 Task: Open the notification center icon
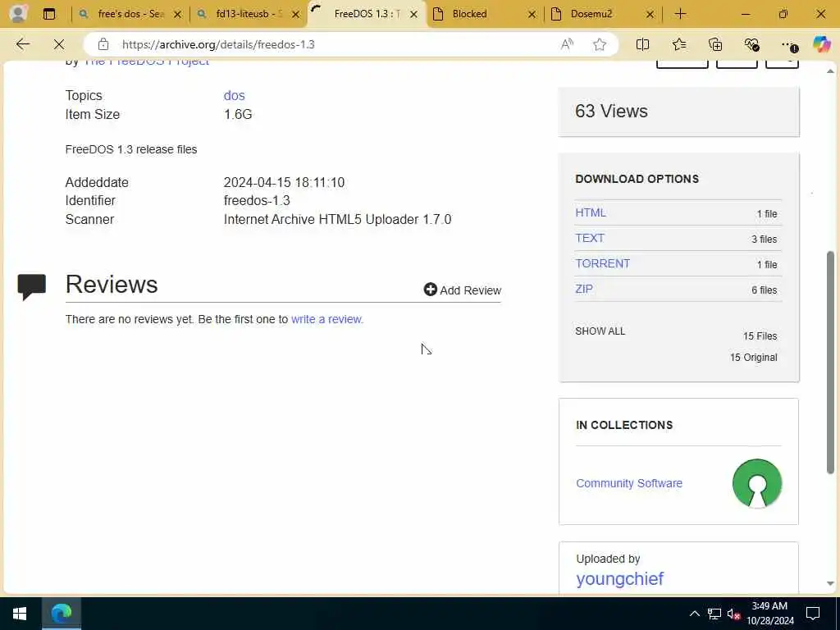(x=813, y=614)
